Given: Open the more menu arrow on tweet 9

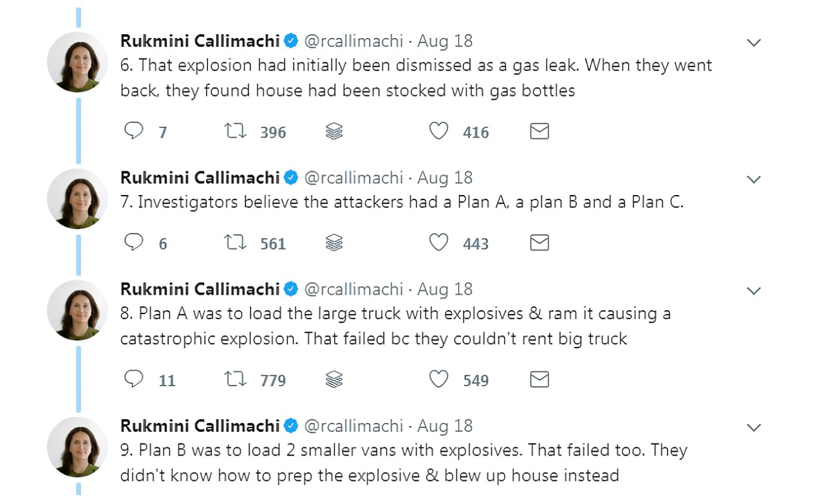Looking at the screenshot, I should coord(753,428).
